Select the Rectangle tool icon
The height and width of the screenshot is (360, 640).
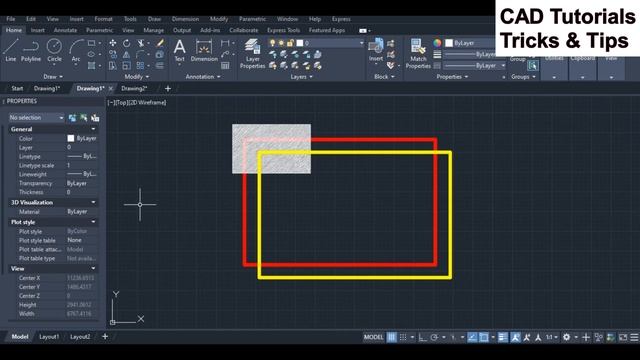[x=91, y=43]
